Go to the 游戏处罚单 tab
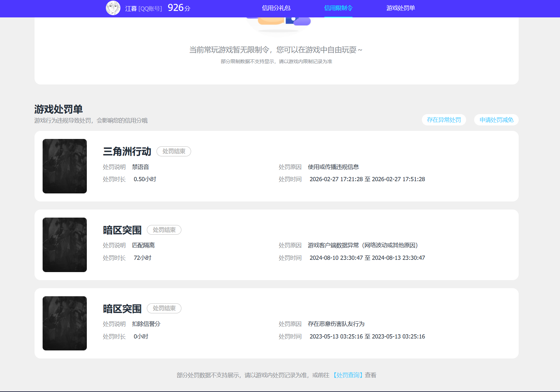The width and height of the screenshot is (560, 392). click(401, 8)
